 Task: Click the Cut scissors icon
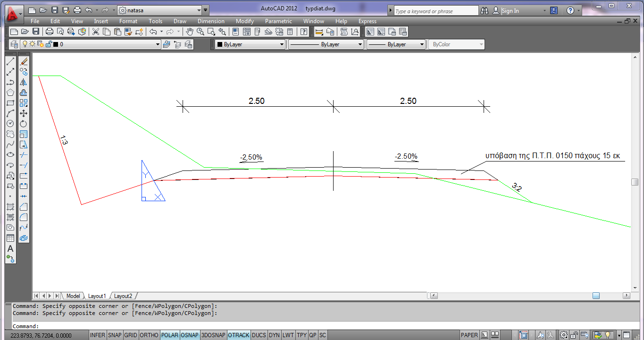[96, 32]
